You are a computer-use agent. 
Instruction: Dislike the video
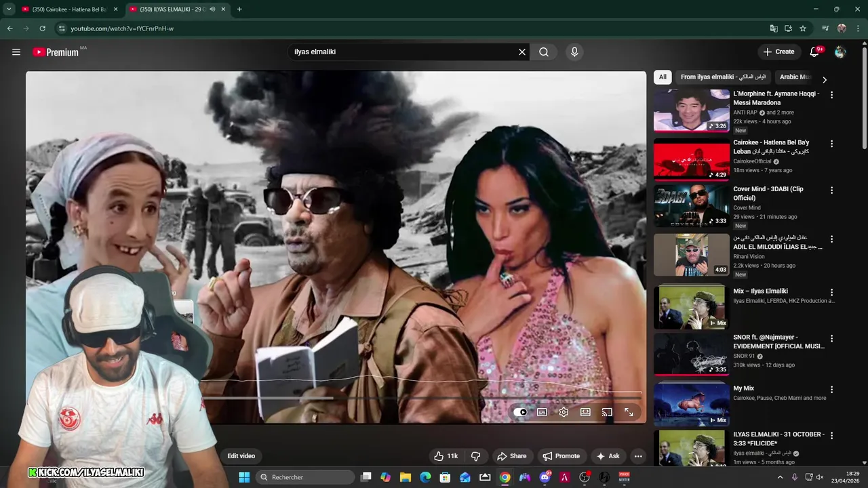tap(475, 456)
